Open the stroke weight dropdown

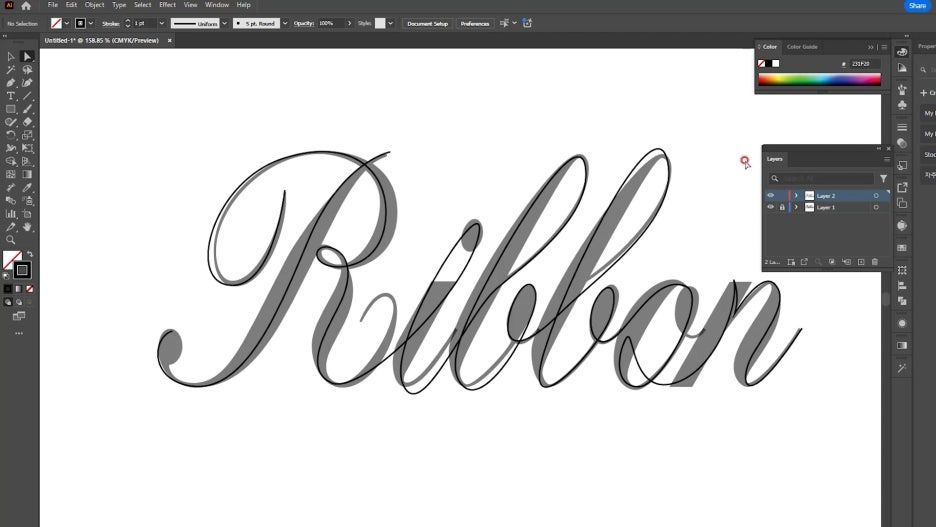(161, 23)
